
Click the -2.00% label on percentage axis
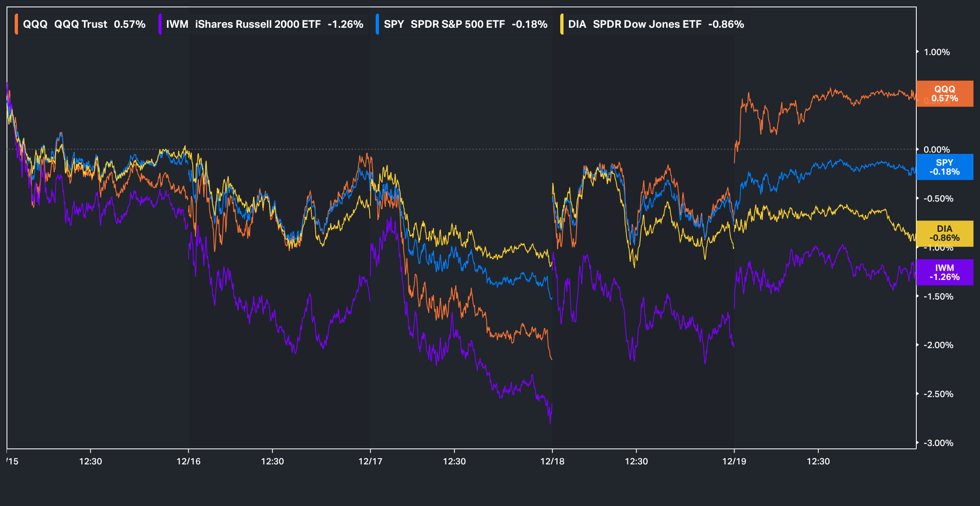[938, 345]
